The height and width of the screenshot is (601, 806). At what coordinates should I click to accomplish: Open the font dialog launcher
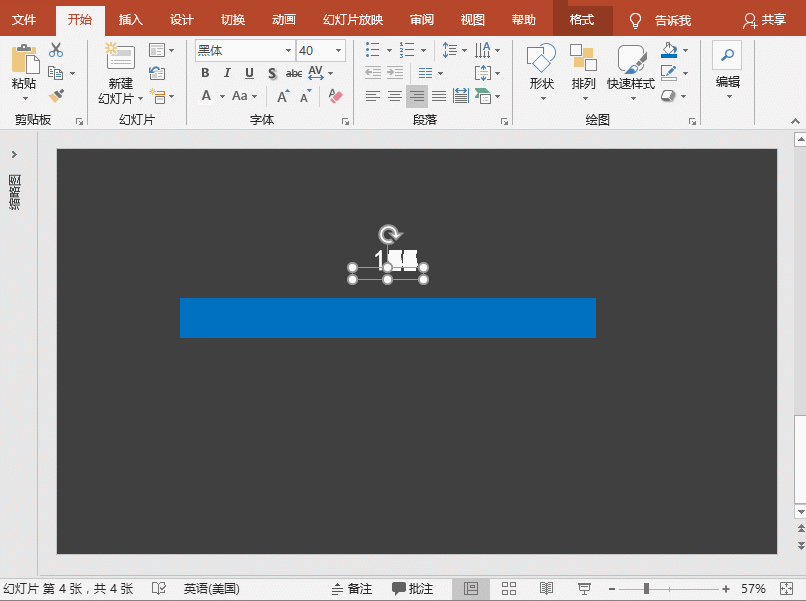tap(345, 121)
